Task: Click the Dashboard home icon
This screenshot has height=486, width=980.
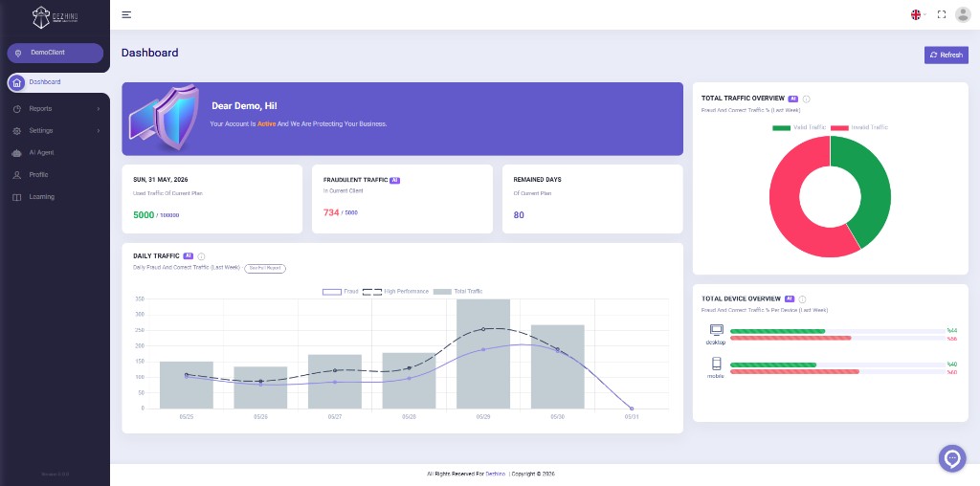Action: point(17,82)
